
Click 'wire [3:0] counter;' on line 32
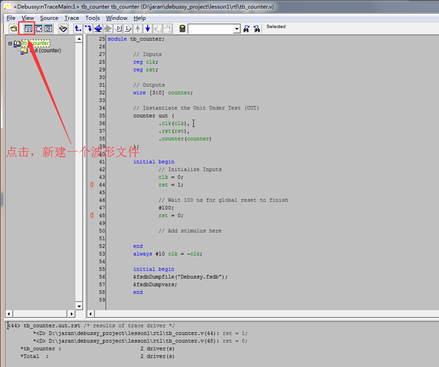[x=163, y=93]
